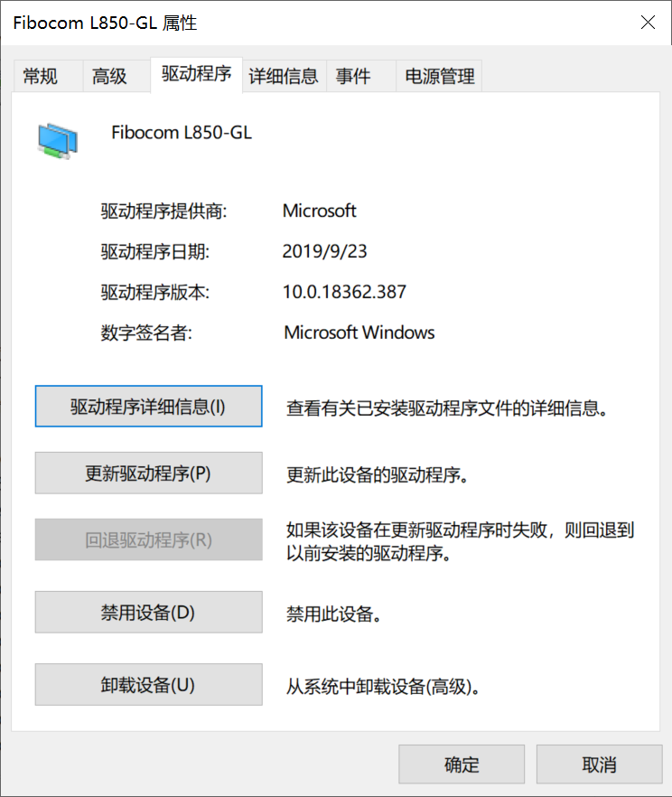This screenshot has height=797, width=672.
Task: Click 更新驱动程序(P) button
Action: 148,473
